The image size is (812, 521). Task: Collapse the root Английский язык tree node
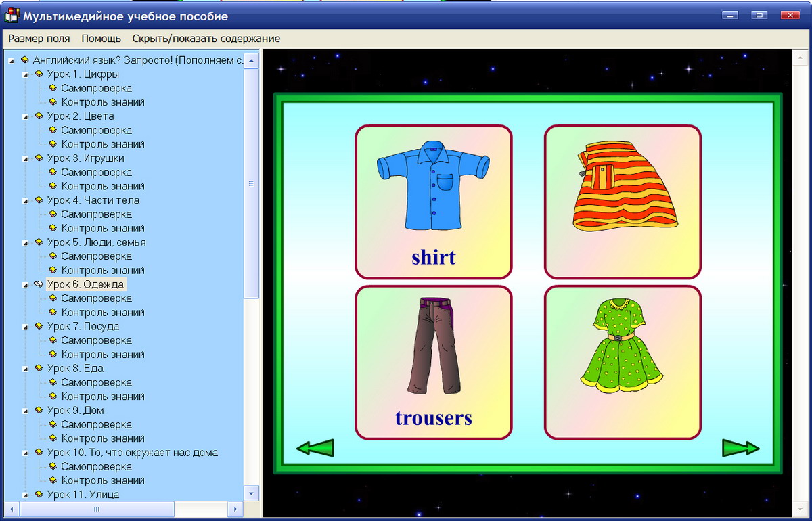point(11,61)
